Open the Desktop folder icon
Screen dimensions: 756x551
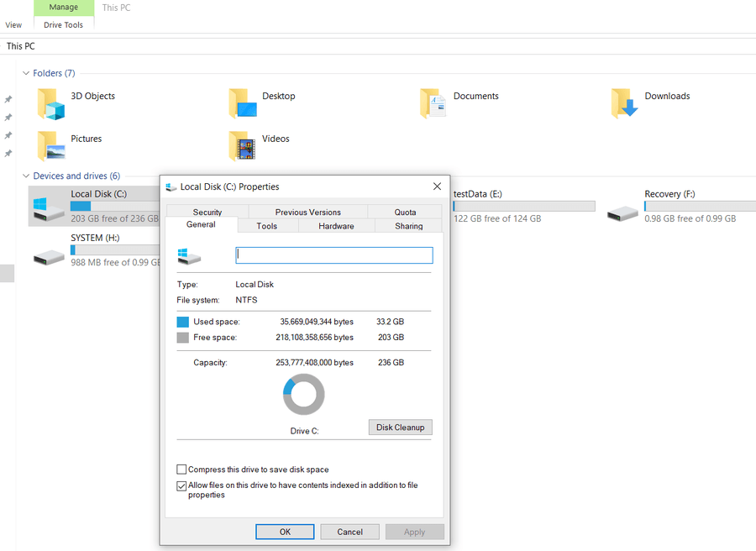tap(243, 103)
